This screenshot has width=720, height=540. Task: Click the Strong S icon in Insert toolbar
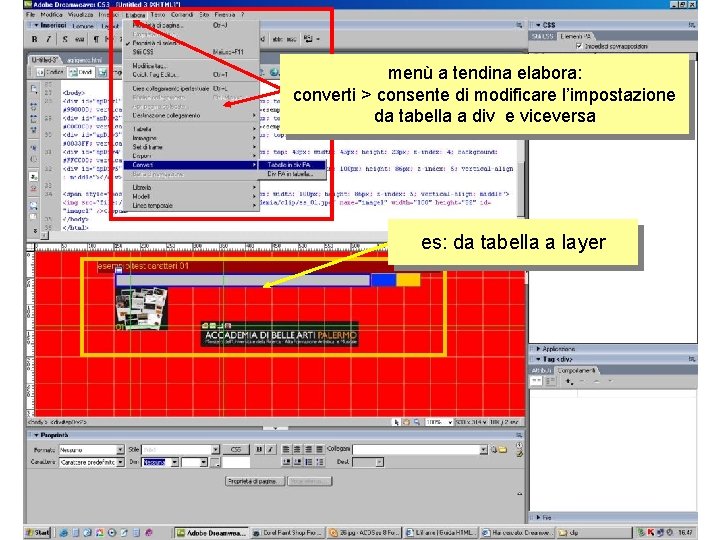coord(65,39)
